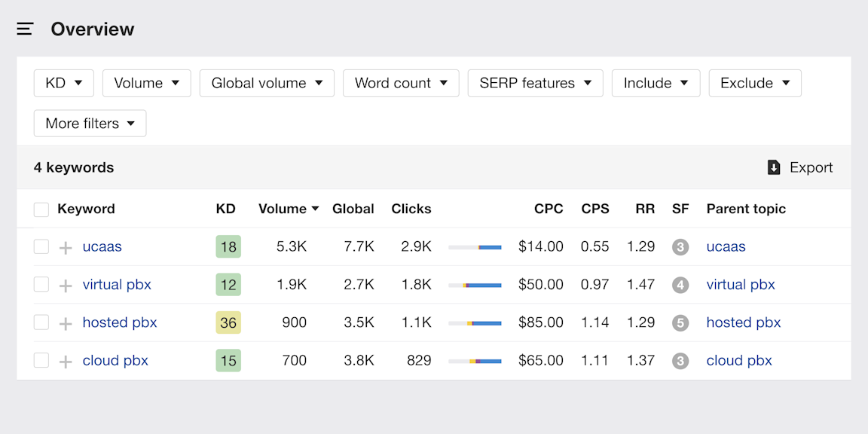Click the $14.00 CPC value

541,246
